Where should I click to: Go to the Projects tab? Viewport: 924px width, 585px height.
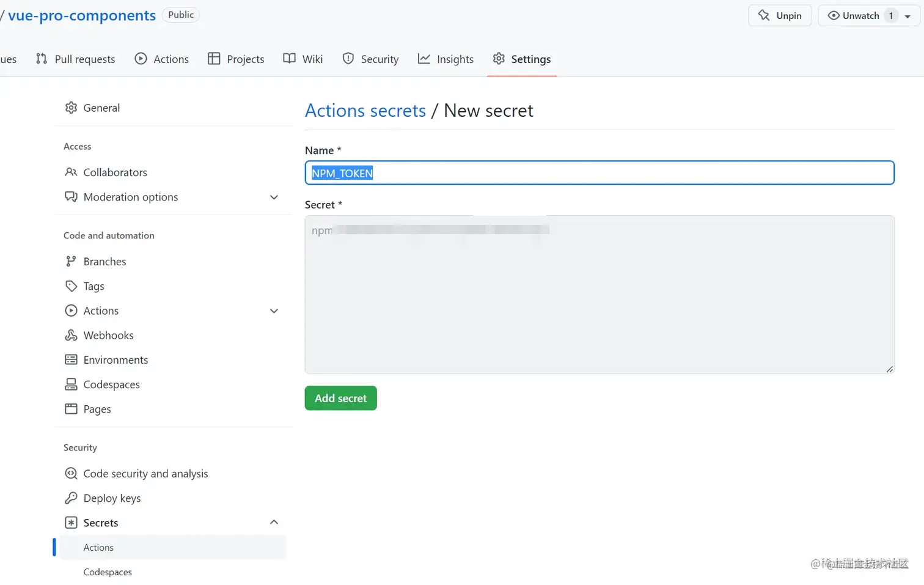point(236,59)
